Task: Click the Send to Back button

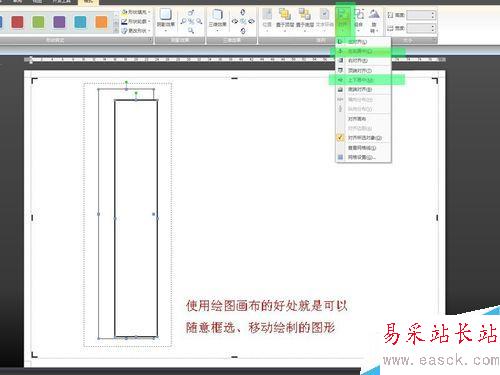Action: tap(305, 20)
